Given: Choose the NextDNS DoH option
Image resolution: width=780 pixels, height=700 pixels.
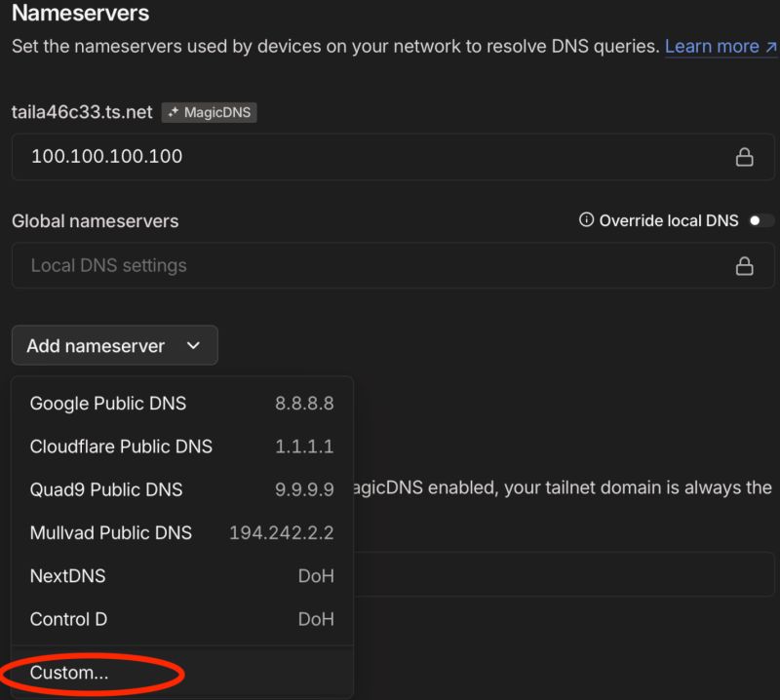Looking at the screenshot, I should coord(67,575).
